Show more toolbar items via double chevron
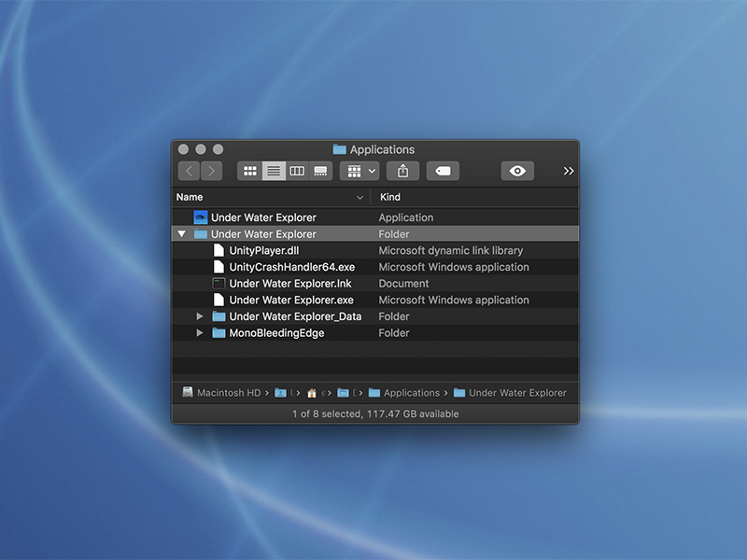This screenshot has height=560, width=747. pos(569,171)
